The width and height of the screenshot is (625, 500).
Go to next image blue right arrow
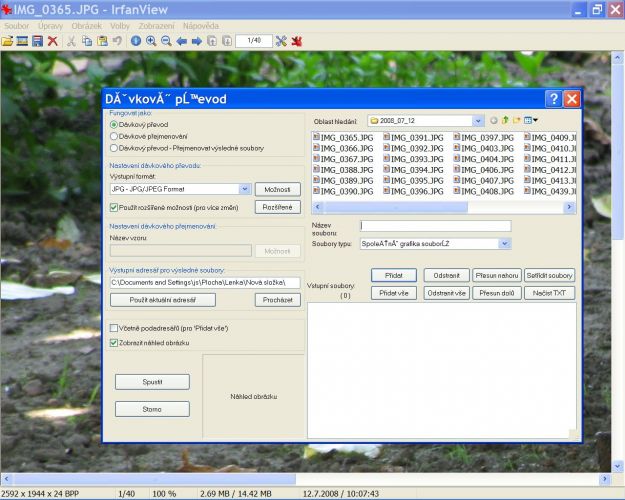(x=197, y=41)
